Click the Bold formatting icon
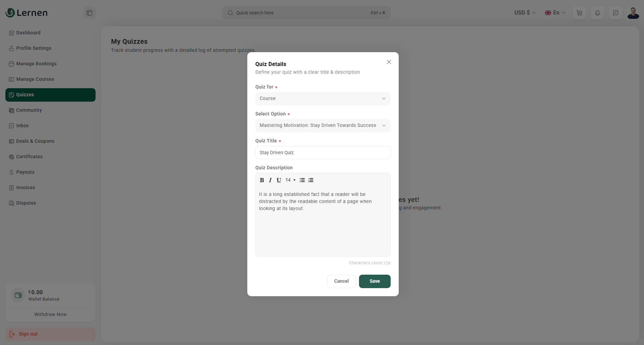 tap(262, 180)
